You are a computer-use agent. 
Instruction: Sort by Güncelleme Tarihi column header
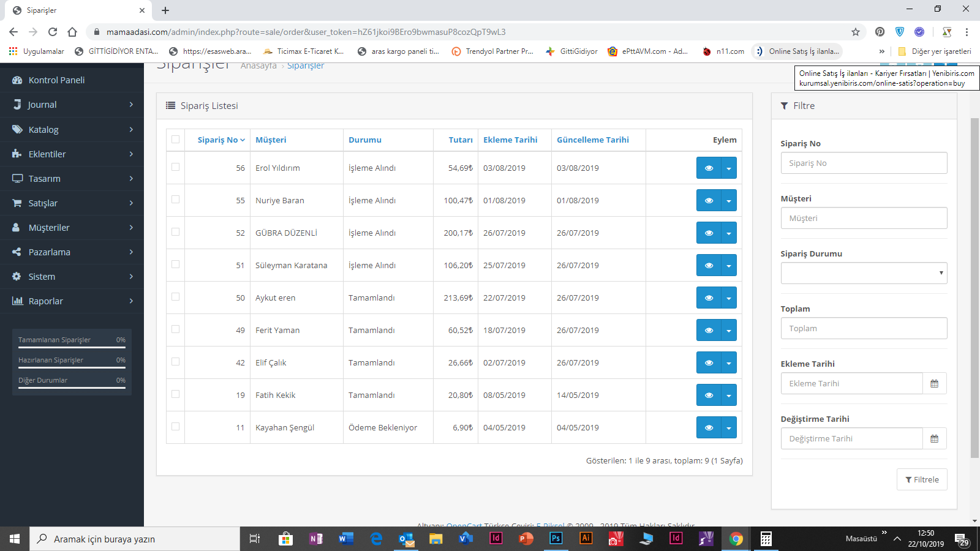[x=593, y=140]
